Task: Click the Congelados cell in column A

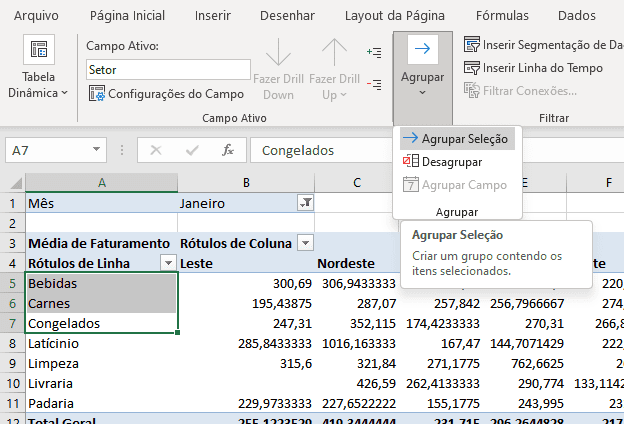Action: pyautogui.click(x=101, y=323)
